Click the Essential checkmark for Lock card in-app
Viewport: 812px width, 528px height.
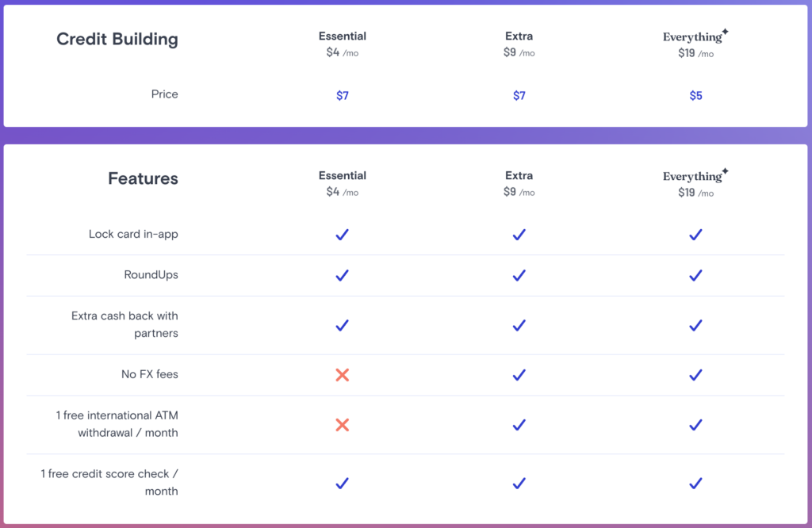(342, 235)
